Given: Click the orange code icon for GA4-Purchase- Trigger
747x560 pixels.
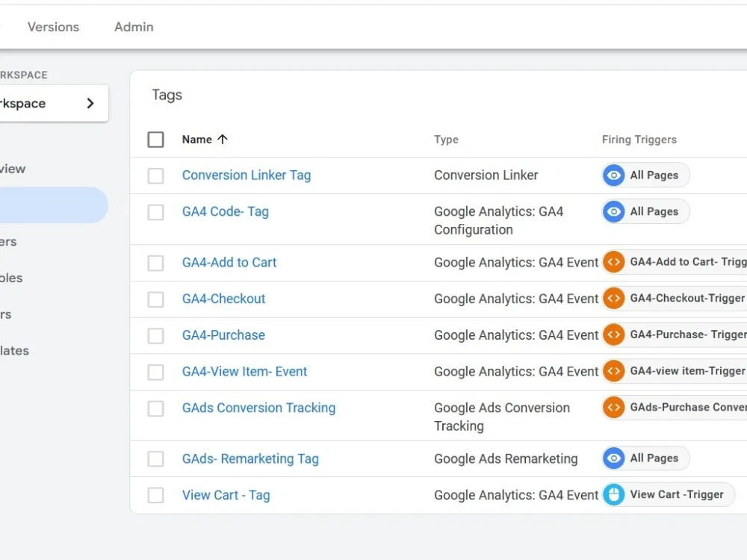Looking at the screenshot, I should click(x=613, y=335).
